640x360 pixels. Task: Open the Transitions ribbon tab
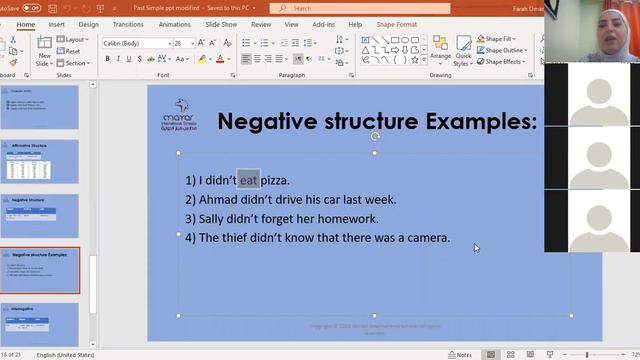128,24
